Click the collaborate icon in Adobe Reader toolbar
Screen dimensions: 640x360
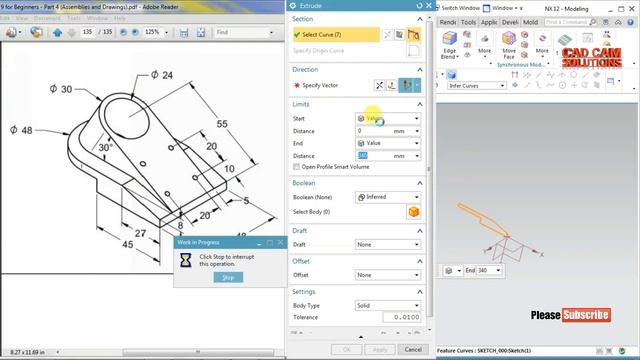point(36,32)
